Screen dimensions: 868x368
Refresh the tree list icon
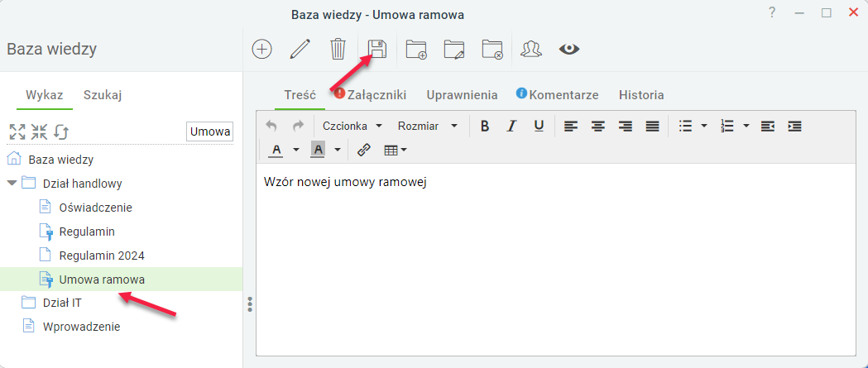pos(61,131)
